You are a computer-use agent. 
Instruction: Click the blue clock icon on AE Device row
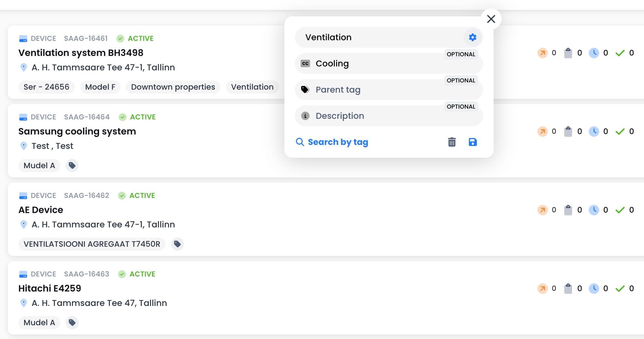pyautogui.click(x=594, y=210)
